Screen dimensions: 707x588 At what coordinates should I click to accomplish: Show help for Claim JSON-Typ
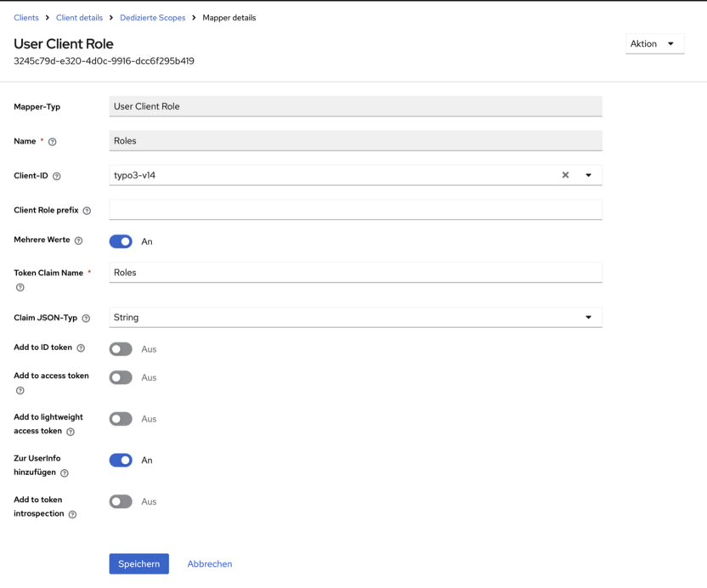(x=86, y=319)
